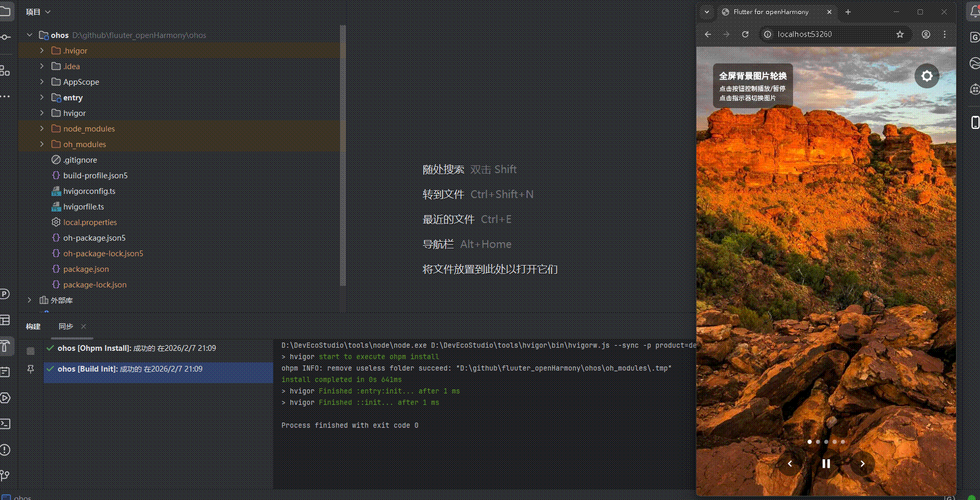Select package-lock.json file
The width and height of the screenshot is (980, 500).
coord(95,285)
